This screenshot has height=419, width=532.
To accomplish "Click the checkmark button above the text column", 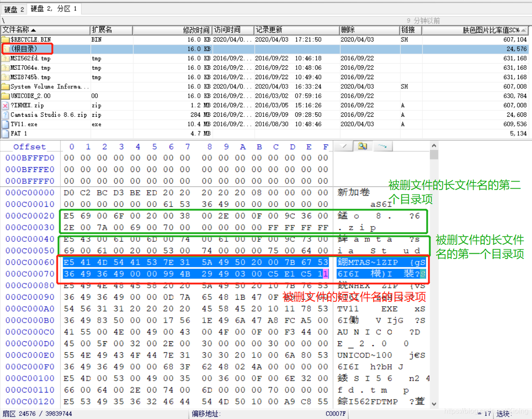I will tap(345, 146).
